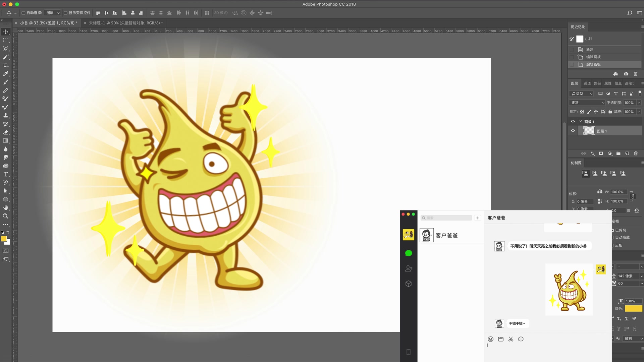
Task: Click the Quick Mask mode icon
Action: pos(6,251)
